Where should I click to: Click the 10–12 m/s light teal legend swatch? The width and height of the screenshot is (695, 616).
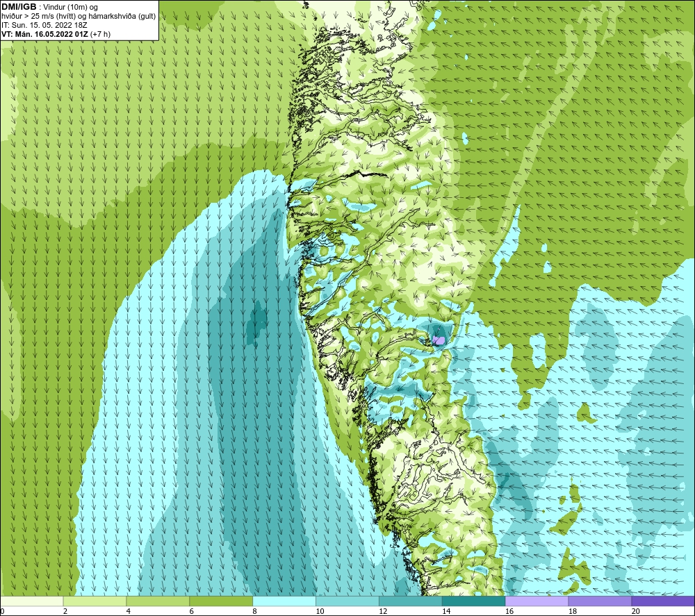point(347,601)
